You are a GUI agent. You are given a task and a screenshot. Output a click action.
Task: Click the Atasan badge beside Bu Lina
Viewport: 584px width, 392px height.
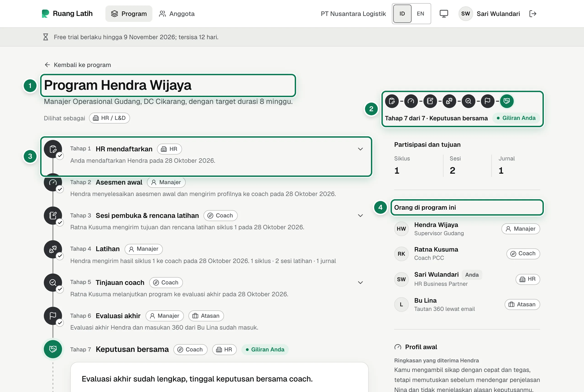click(x=522, y=304)
